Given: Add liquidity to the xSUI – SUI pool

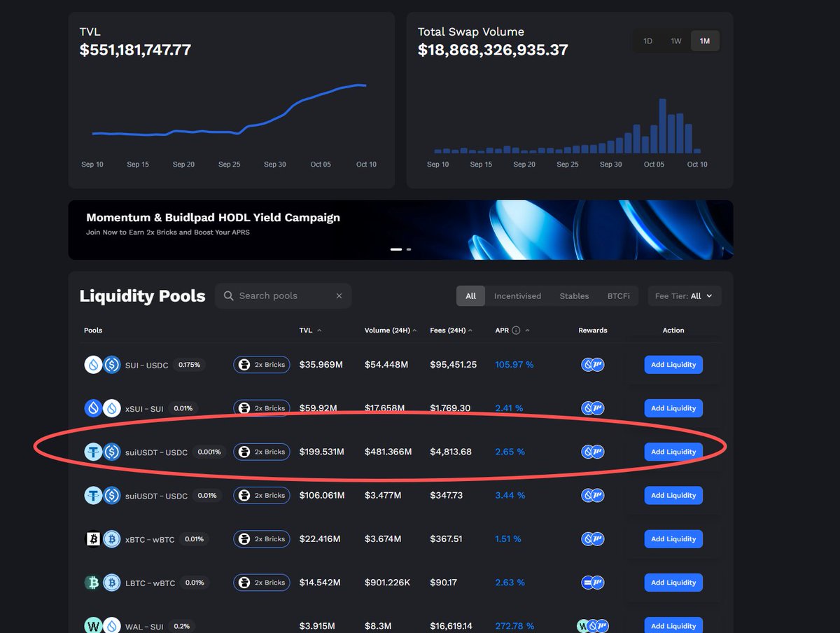Looking at the screenshot, I should (673, 408).
